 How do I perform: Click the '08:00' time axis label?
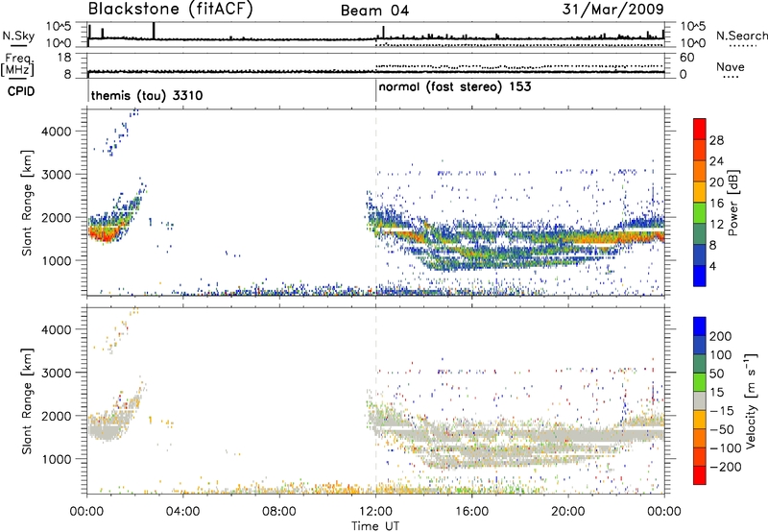coord(279,512)
